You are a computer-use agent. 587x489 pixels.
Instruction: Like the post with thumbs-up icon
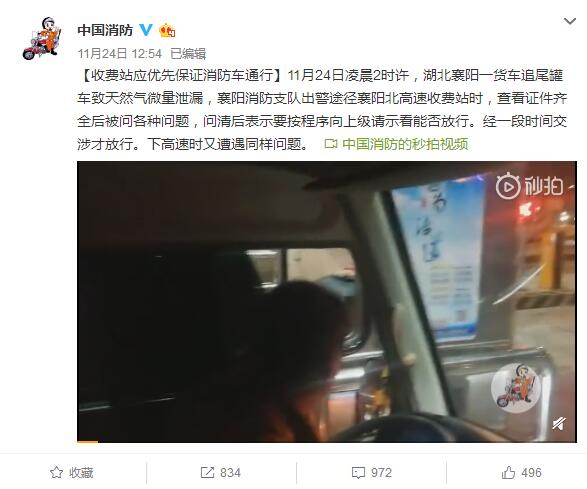508,473
